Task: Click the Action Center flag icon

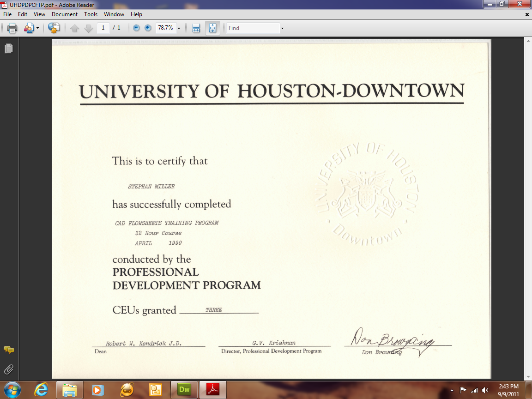Action: tap(463, 390)
